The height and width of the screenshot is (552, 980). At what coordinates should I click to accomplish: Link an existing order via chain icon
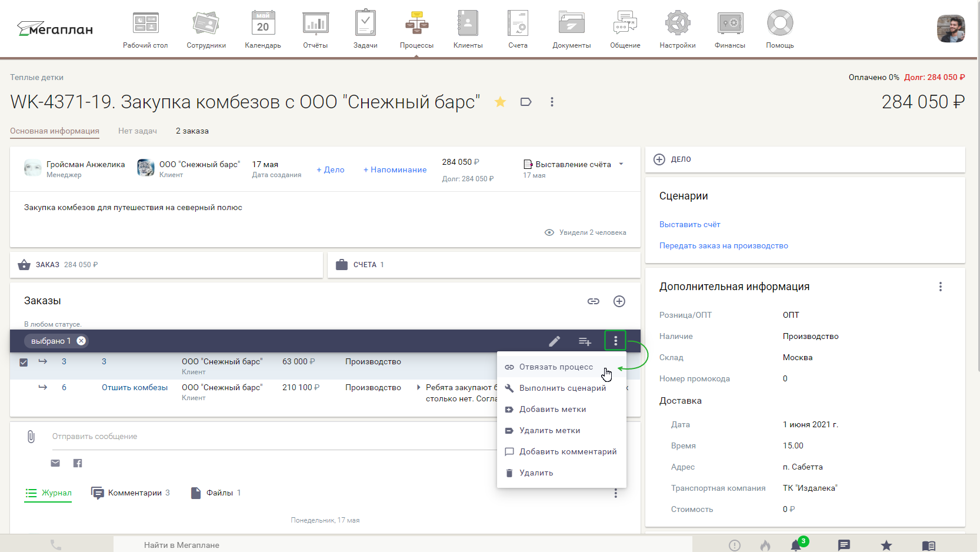pyautogui.click(x=594, y=301)
